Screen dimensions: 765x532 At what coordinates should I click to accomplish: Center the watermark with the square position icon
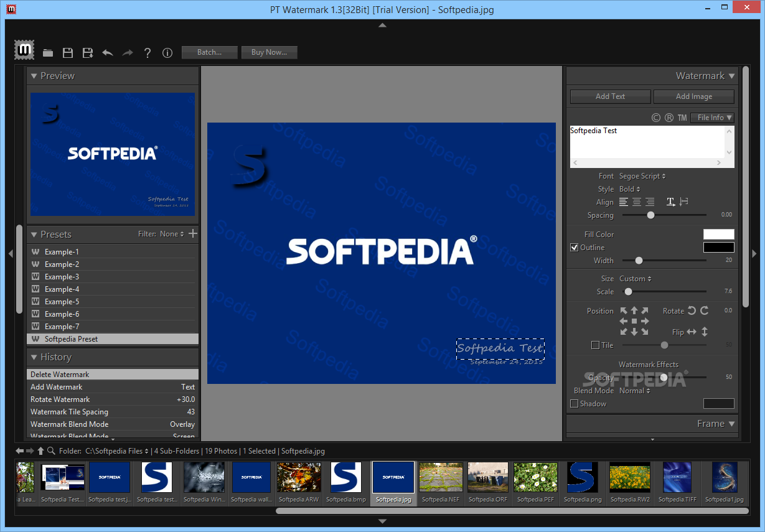pos(634,321)
